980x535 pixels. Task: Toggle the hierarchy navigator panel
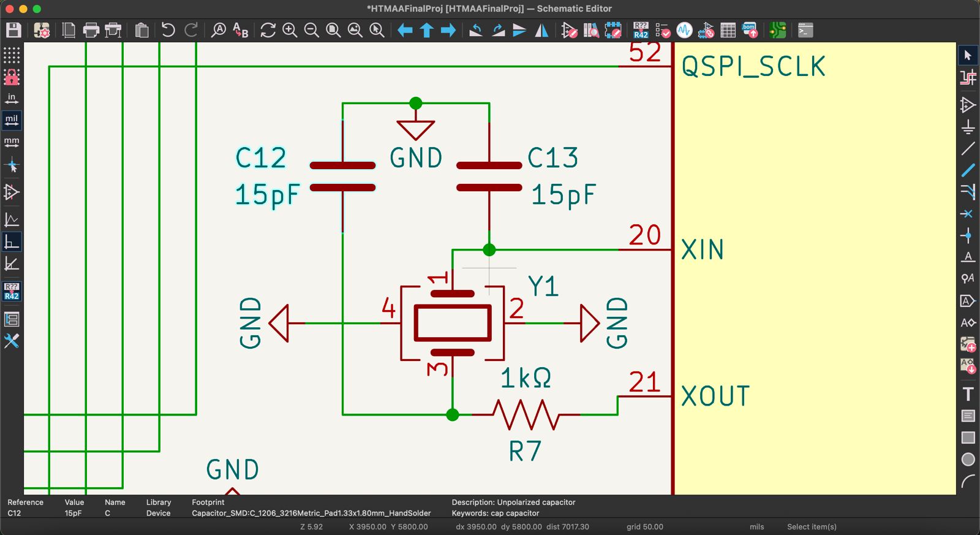click(12, 319)
